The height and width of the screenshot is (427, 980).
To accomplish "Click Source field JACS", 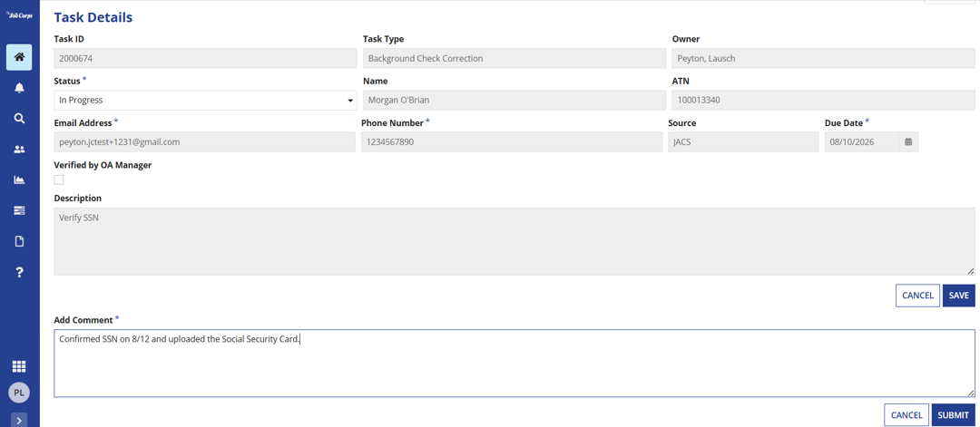I will pos(743,141).
